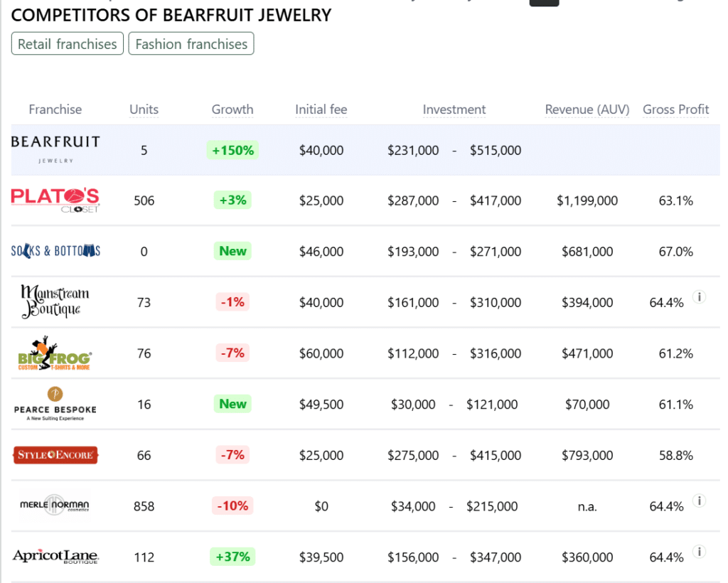Sort by Franchise column header
Viewport: 728px width, 583px height.
click(55, 109)
